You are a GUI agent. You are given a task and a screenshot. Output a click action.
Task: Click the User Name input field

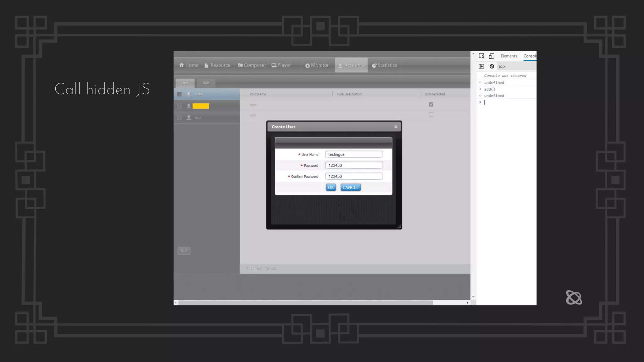(x=354, y=154)
